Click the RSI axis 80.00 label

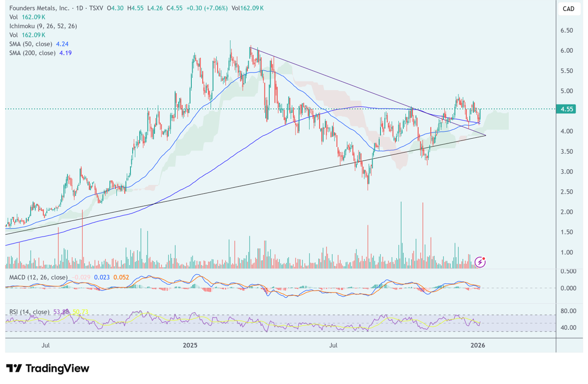pos(568,311)
